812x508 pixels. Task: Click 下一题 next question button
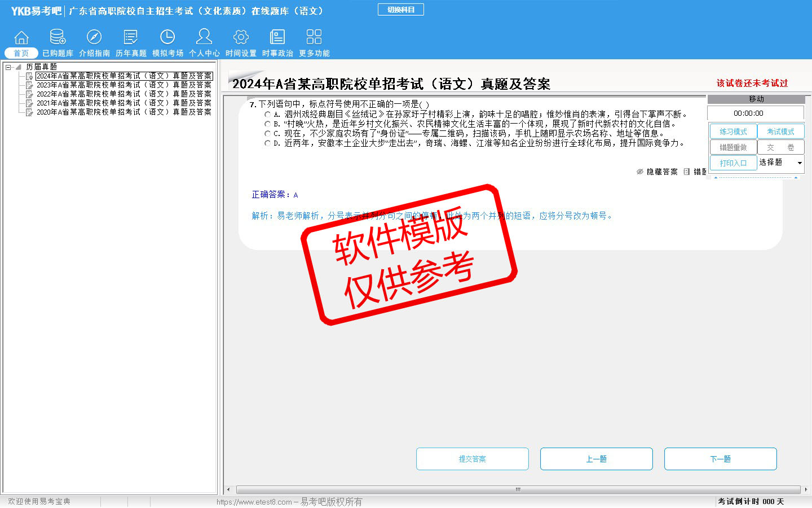(x=720, y=459)
